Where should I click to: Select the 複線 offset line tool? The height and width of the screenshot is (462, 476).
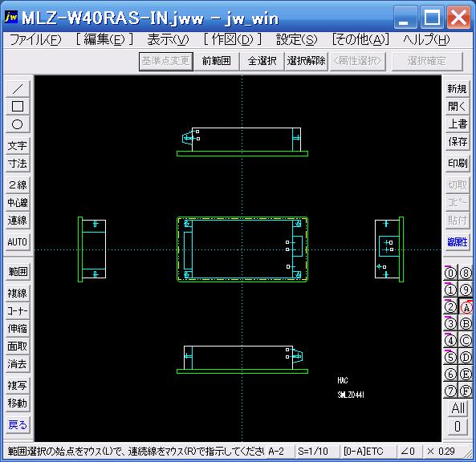(x=18, y=293)
